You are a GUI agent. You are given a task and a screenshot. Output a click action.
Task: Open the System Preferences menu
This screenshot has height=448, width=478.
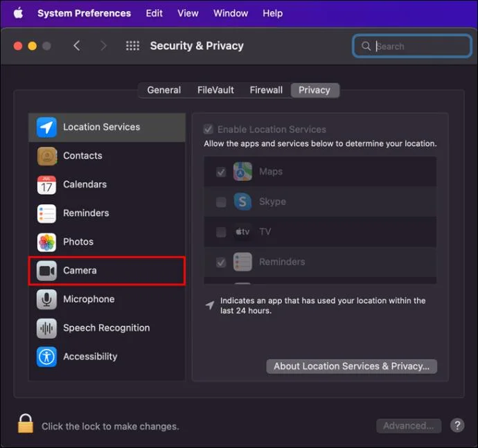pos(84,13)
